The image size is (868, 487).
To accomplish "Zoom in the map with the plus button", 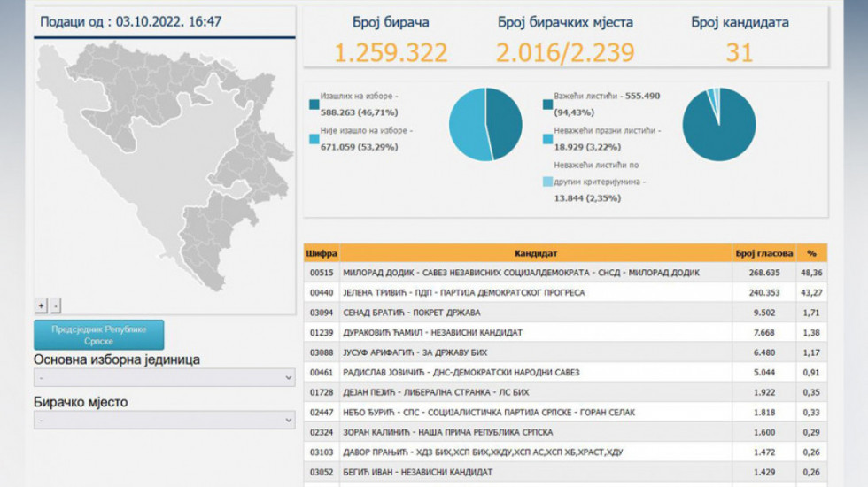I will [x=41, y=305].
